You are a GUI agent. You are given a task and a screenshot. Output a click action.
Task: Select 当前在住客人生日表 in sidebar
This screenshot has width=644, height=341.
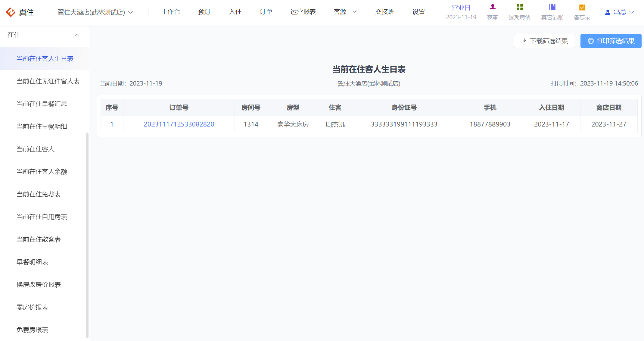[45, 59]
